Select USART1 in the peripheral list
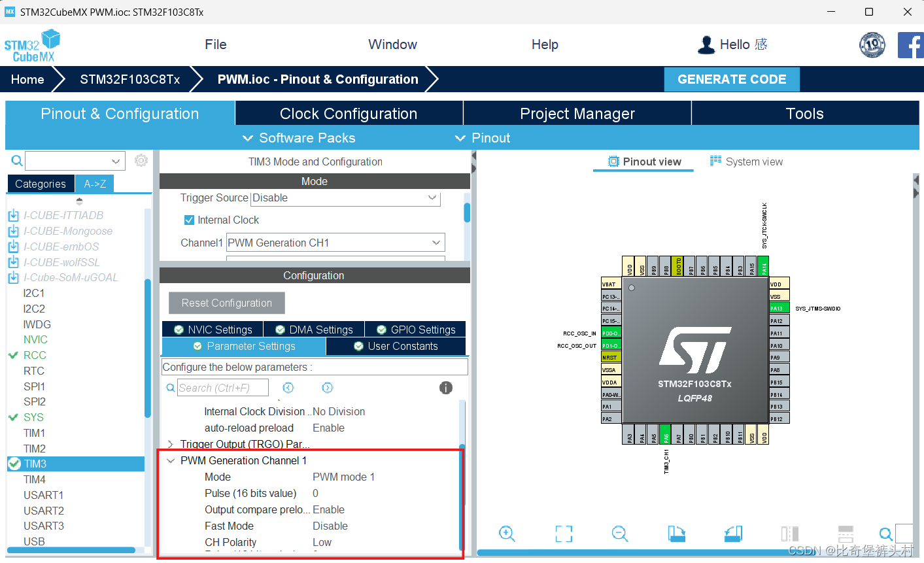924x563 pixels. click(43, 495)
